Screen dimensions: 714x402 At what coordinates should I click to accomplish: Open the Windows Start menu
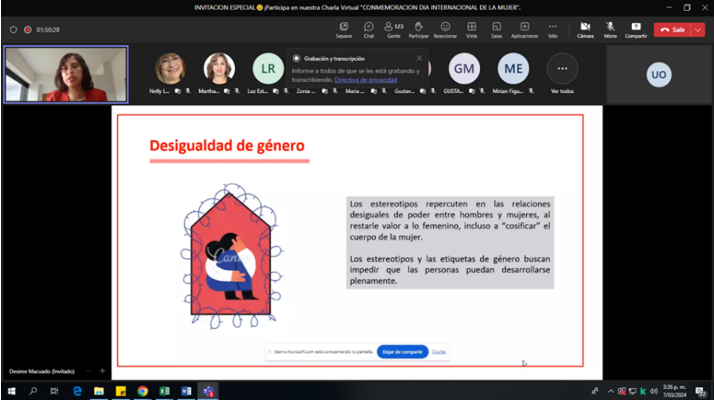[11, 391]
